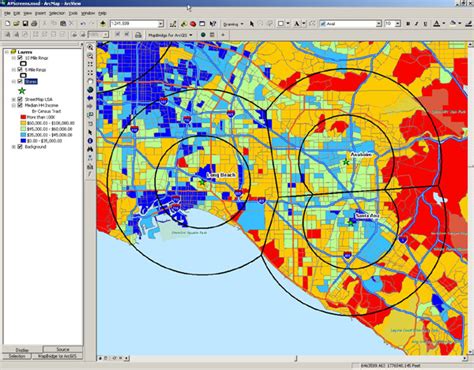
Task: Expand the Background layer group
Action: (14, 147)
